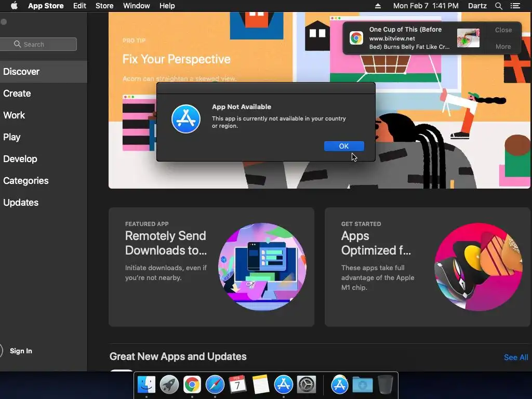Open Google Chrome from the Dock
Screen dimensions: 532x399
192,385
